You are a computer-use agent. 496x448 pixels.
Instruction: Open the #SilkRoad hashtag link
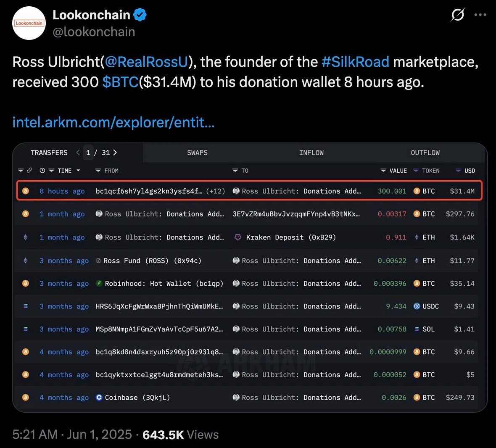coord(355,62)
